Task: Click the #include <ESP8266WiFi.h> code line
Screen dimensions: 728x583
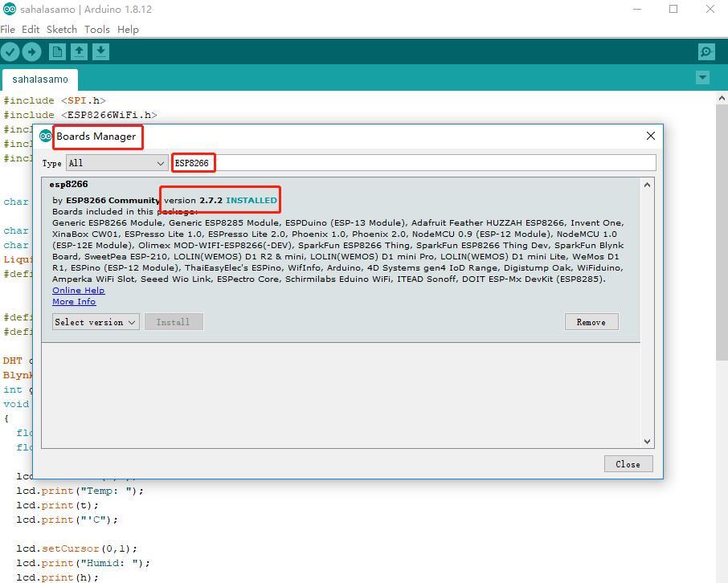Action: [x=80, y=115]
